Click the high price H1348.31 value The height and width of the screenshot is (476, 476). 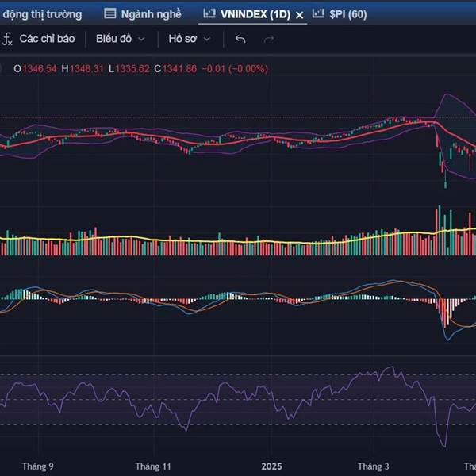pos(83,69)
